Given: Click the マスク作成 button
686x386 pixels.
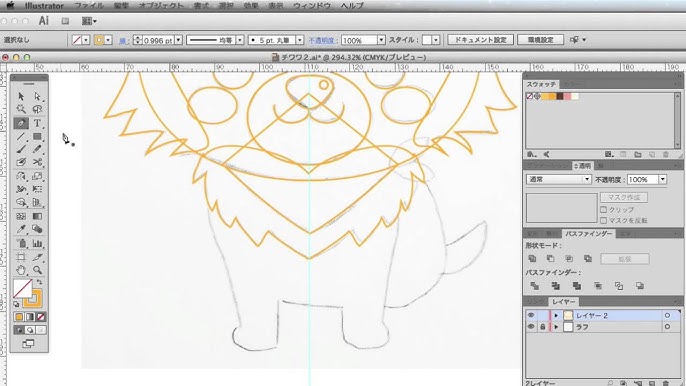Looking at the screenshot, I should point(624,197).
